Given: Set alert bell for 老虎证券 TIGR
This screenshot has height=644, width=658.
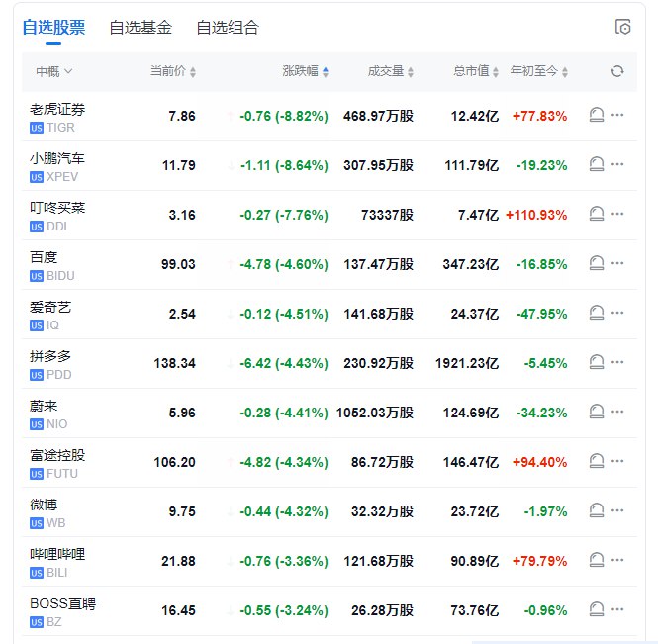Looking at the screenshot, I should 597,115.
